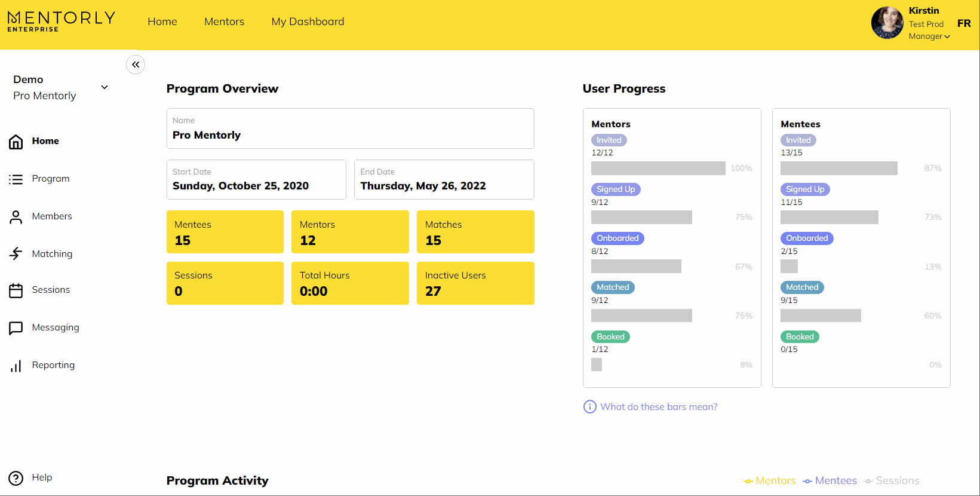Click Kirstin's profile avatar photo

887,23
